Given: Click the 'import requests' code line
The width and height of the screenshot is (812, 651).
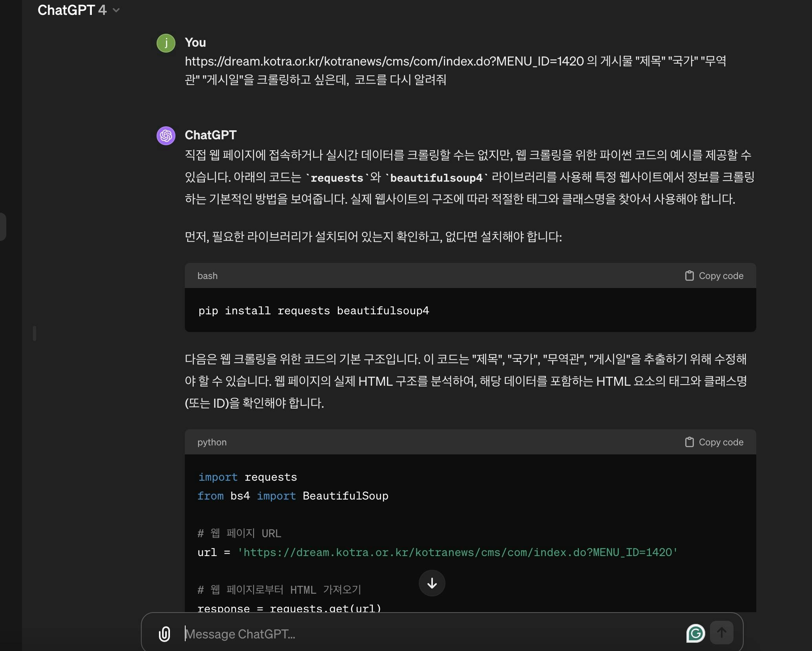Looking at the screenshot, I should 247,477.
